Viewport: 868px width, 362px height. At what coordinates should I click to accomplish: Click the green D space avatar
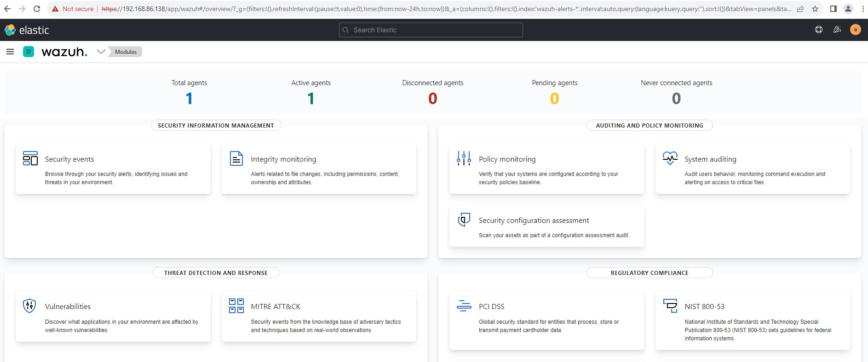coord(29,52)
